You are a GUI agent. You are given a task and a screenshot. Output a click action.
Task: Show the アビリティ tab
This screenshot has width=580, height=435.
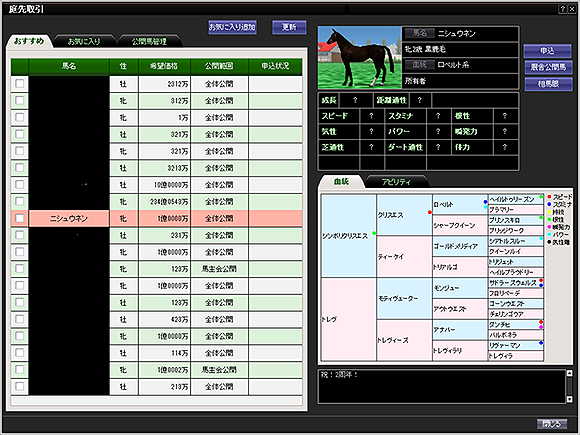point(396,182)
